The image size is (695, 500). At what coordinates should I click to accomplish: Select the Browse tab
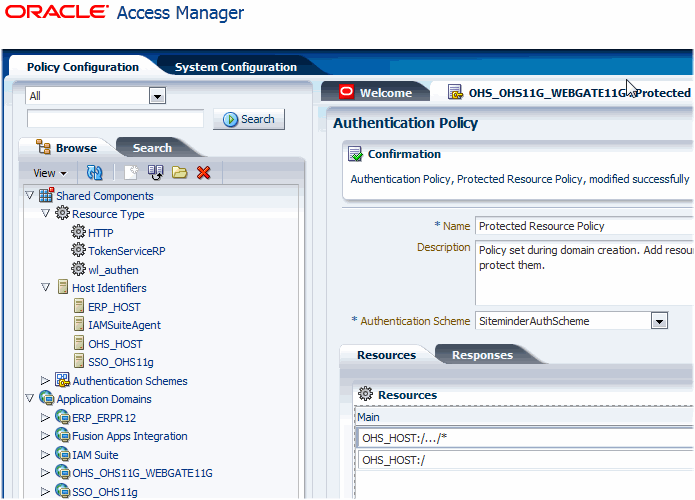point(67,148)
